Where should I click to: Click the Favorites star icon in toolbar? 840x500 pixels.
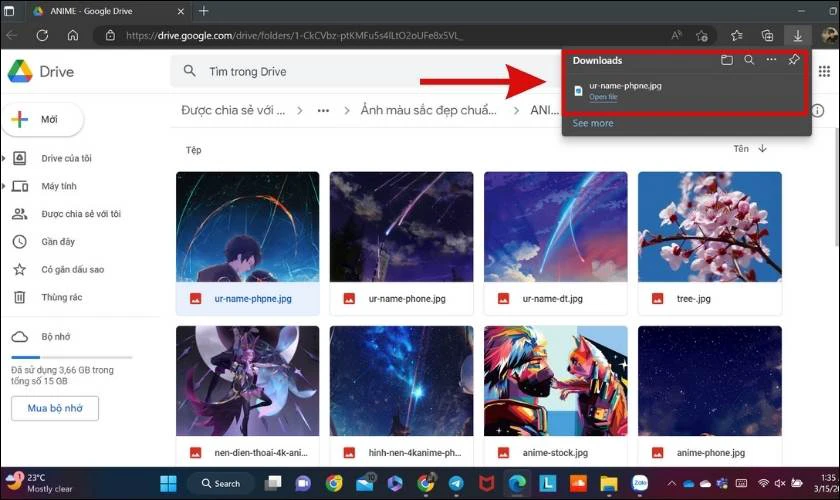coord(737,36)
